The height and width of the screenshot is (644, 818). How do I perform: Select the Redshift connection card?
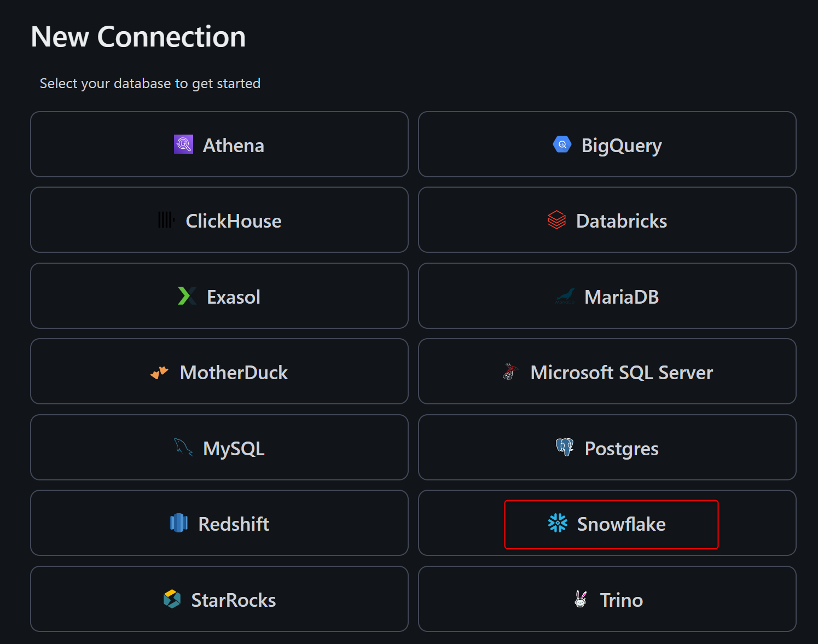(x=219, y=523)
